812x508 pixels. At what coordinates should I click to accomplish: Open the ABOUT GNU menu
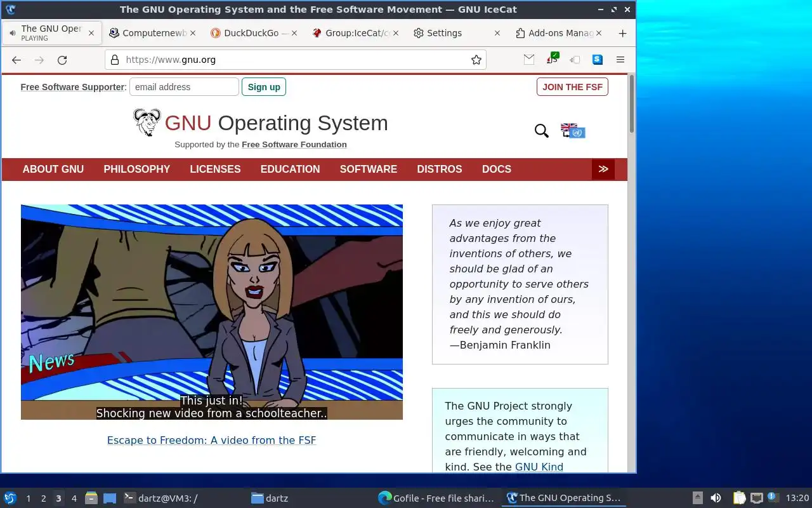pyautogui.click(x=53, y=169)
